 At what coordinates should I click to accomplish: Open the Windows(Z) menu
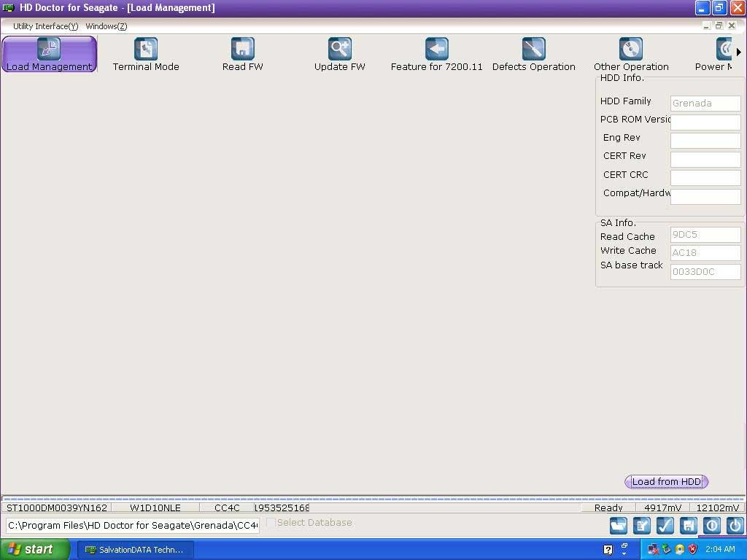(107, 26)
